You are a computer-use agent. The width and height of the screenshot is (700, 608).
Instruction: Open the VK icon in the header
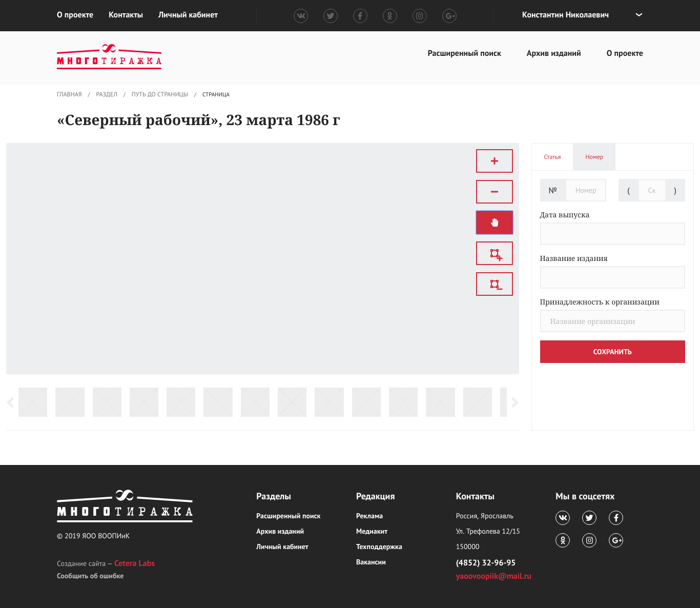pos(301,15)
